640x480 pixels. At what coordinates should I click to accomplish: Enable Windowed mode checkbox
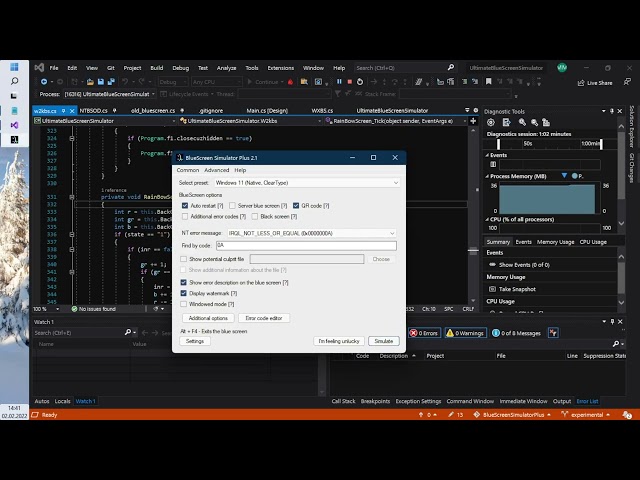(x=184, y=304)
